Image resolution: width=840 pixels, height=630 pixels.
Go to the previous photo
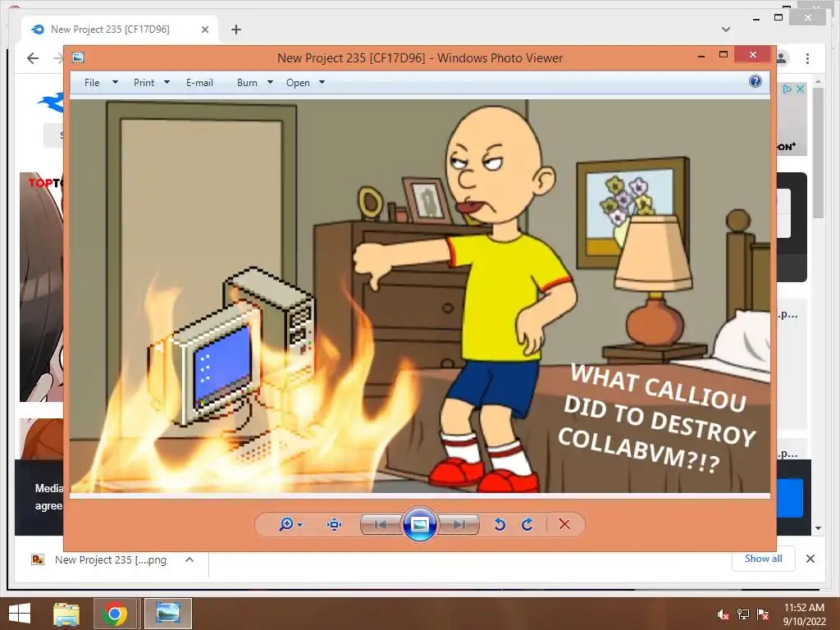point(381,524)
